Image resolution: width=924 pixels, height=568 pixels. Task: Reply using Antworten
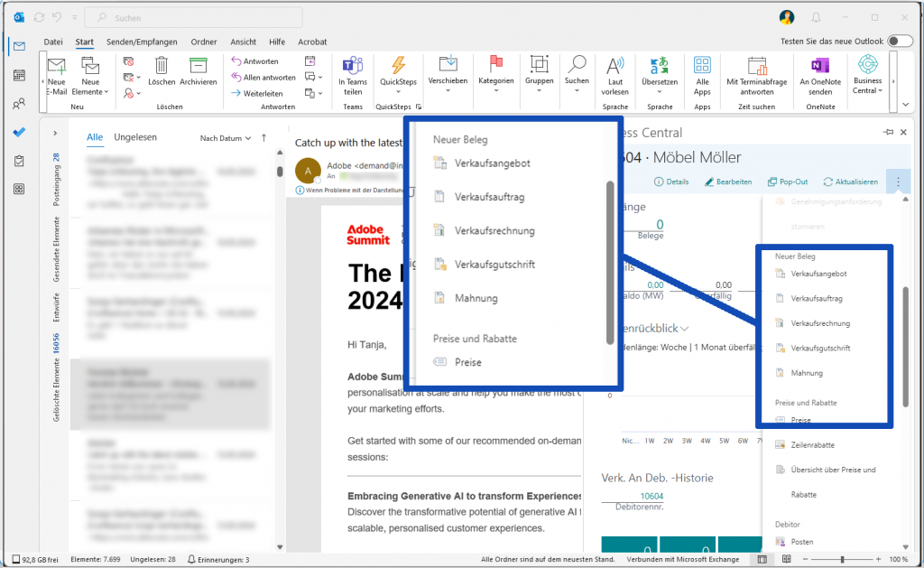pyautogui.click(x=254, y=61)
